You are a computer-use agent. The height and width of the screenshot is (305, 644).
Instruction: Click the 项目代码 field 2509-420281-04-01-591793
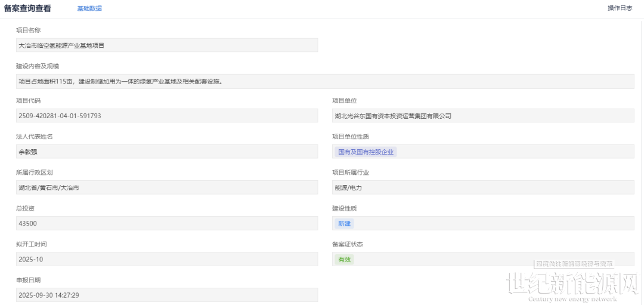click(x=167, y=116)
